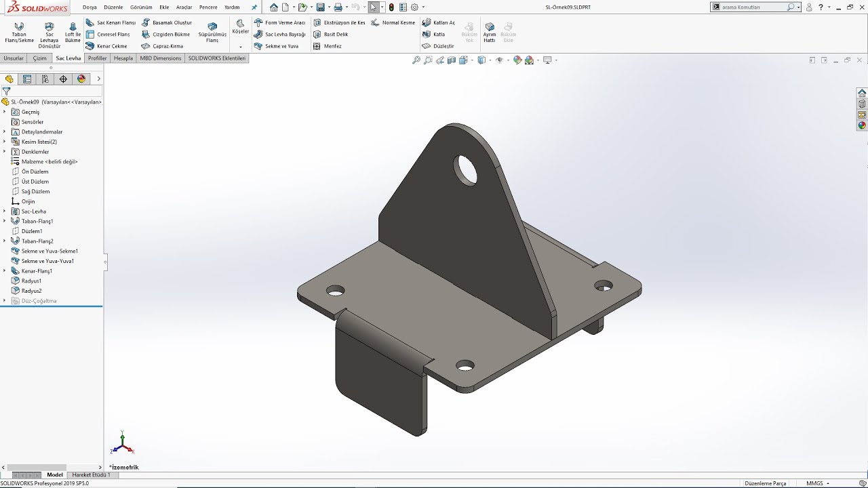
Task: Expand Köşeler dropdown arrow
Action: 241,47
